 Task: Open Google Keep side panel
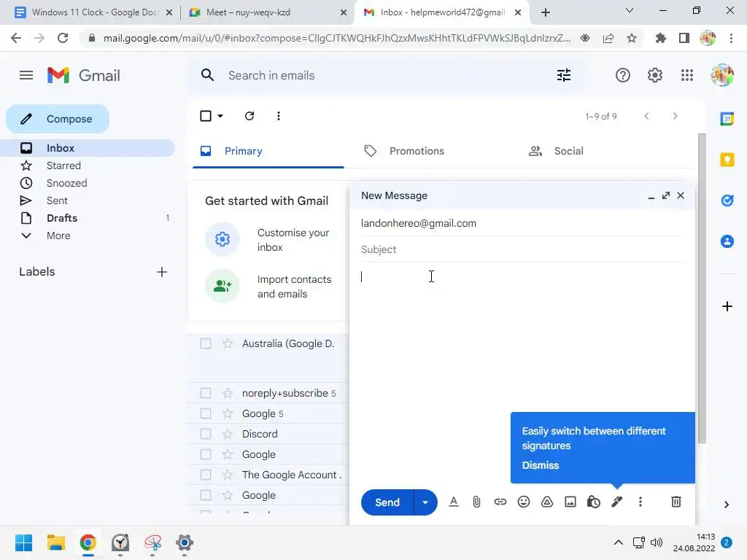(727, 160)
